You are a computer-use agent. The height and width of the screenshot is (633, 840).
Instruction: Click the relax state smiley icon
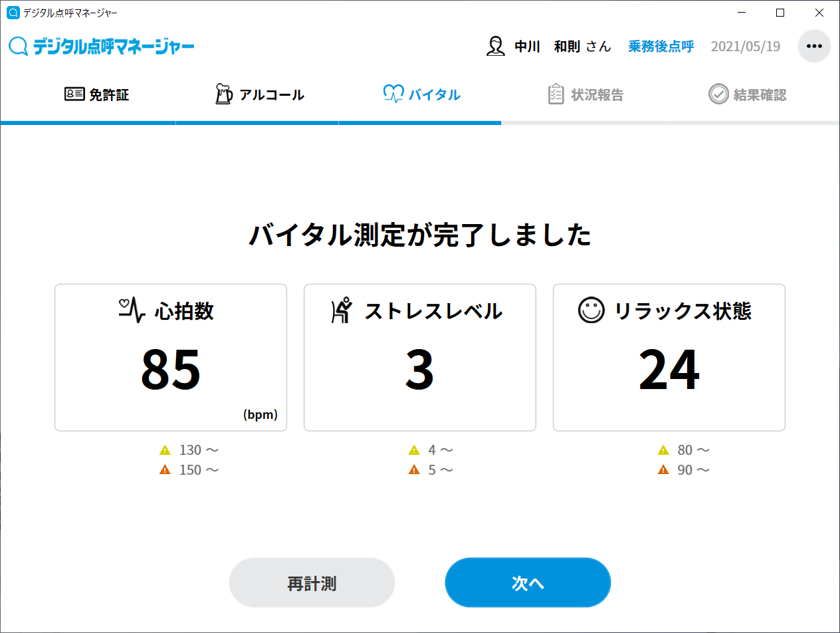coord(591,311)
